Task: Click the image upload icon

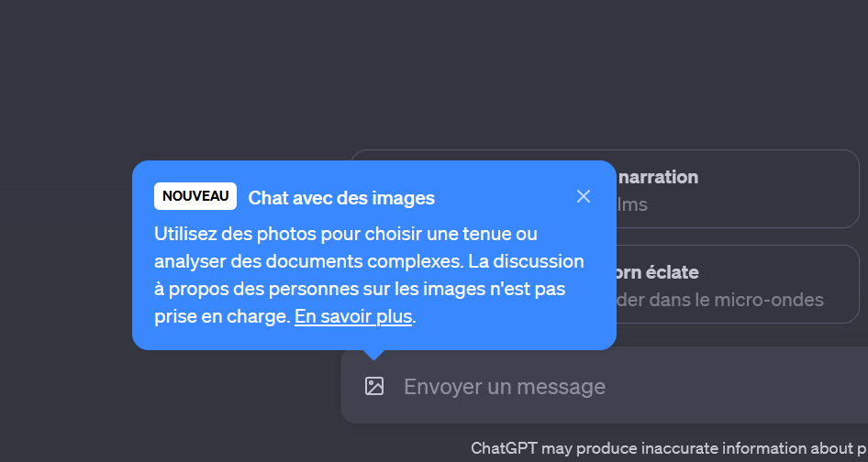Action: [374, 386]
